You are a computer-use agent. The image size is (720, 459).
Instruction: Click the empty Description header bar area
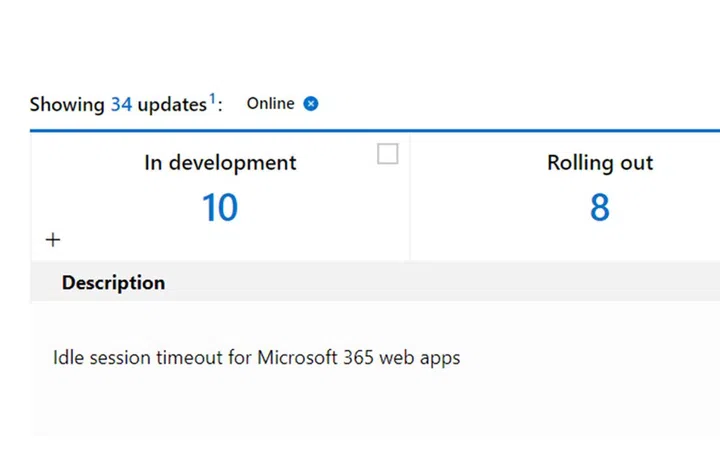(450, 283)
